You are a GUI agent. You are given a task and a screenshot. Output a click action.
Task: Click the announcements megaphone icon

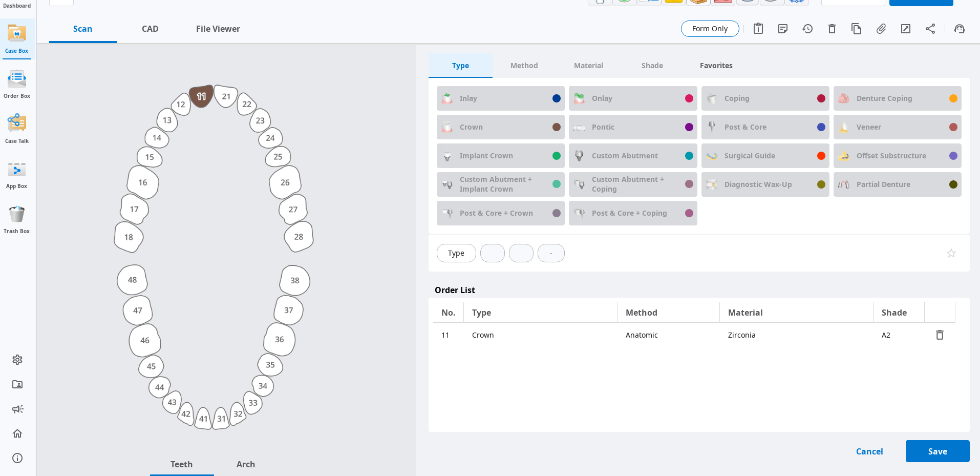[x=17, y=409]
